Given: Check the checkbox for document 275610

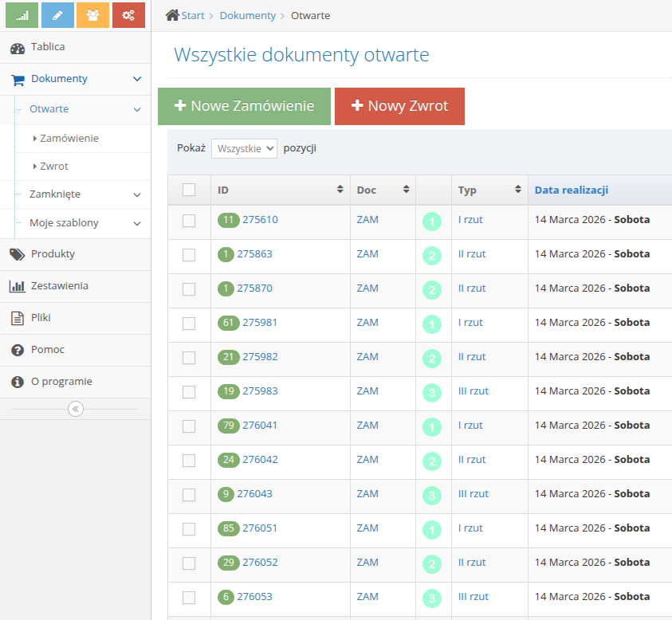Looking at the screenshot, I should click(189, 221).
